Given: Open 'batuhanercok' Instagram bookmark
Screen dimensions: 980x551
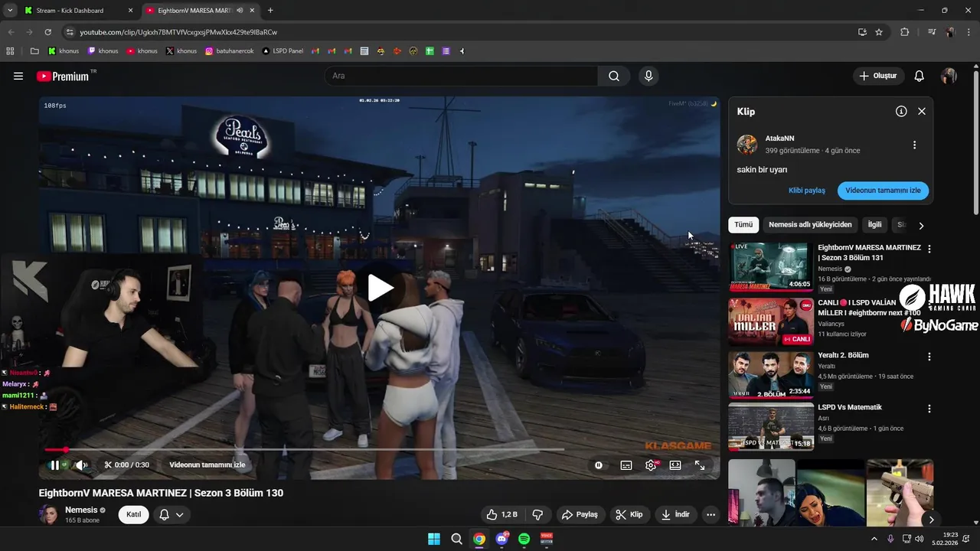Looking at the screenshot, I should 230,51.
